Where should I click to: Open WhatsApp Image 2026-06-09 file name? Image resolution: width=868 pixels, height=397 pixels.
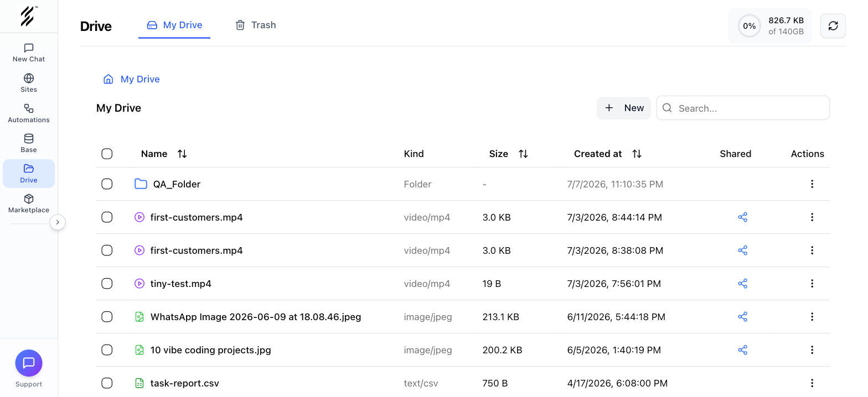[256, 317]
